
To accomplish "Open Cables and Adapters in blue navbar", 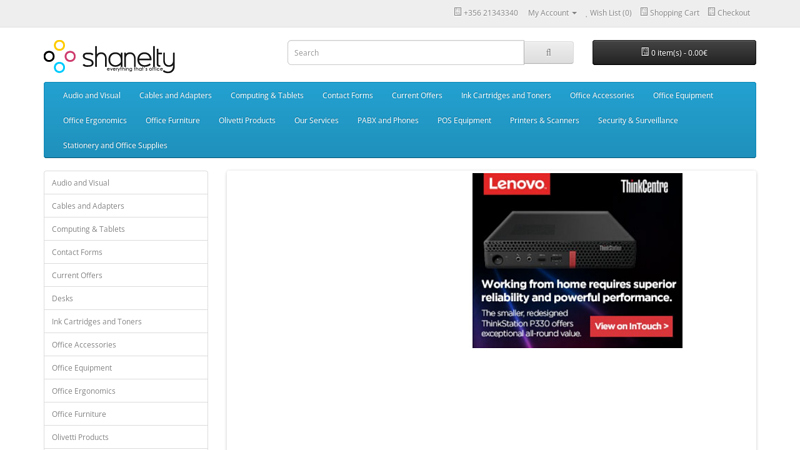I will click(175, 95).
